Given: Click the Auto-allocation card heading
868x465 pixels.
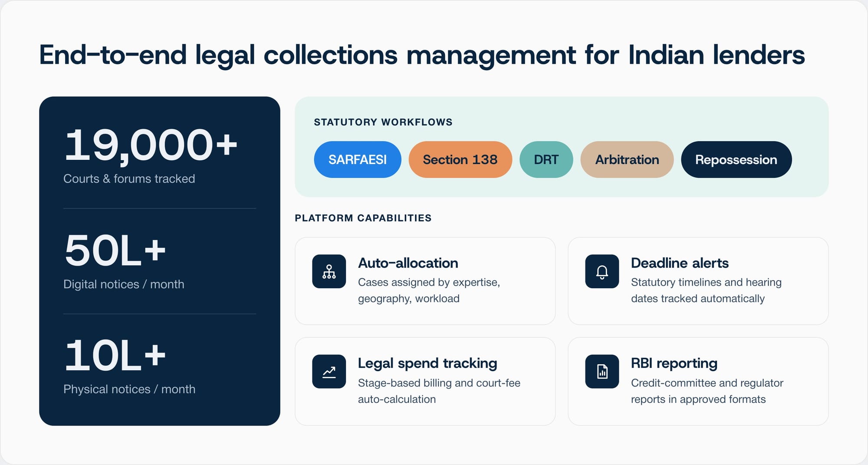Looking at the screenshot, I should 408,263.
